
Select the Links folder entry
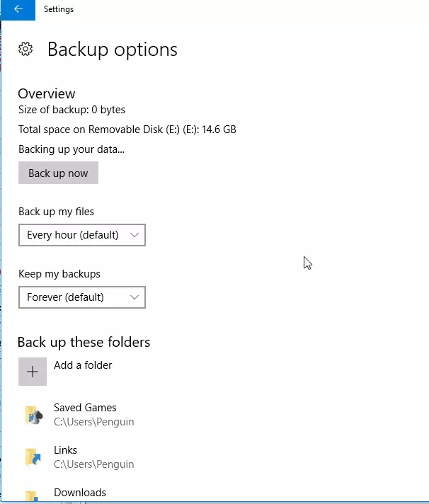80,457
